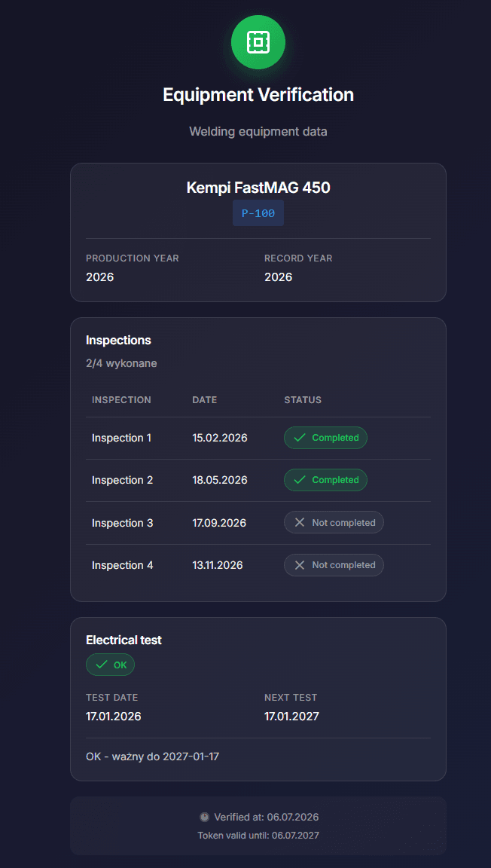Click the NEXT TEST date 17.01.2027
Viewport: 491px width, 868px height.
point(291,717)
